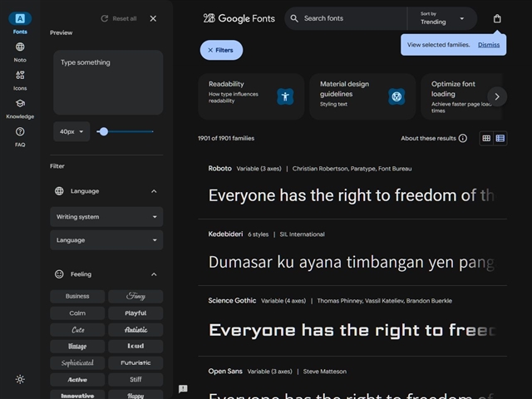Viewport: 532px width, 399px height.
Task: Open the Noto globe icon
Action: (20, 47)
